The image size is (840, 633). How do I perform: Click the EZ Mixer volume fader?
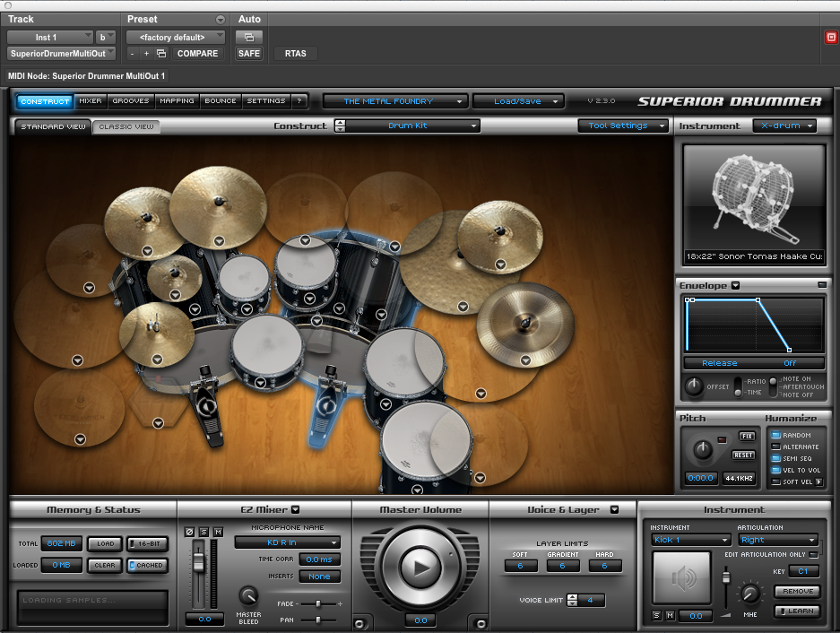point(199,561)
